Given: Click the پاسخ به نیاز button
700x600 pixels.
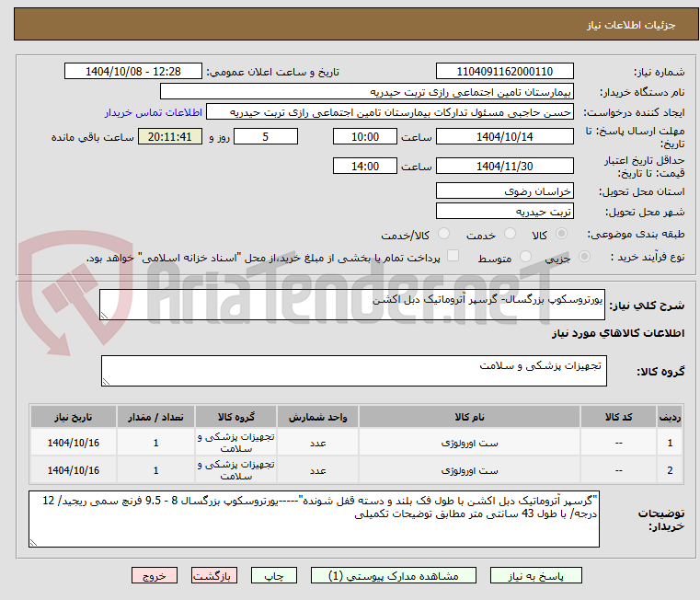Looking at the screenshot, I should [x=535, y=575].
